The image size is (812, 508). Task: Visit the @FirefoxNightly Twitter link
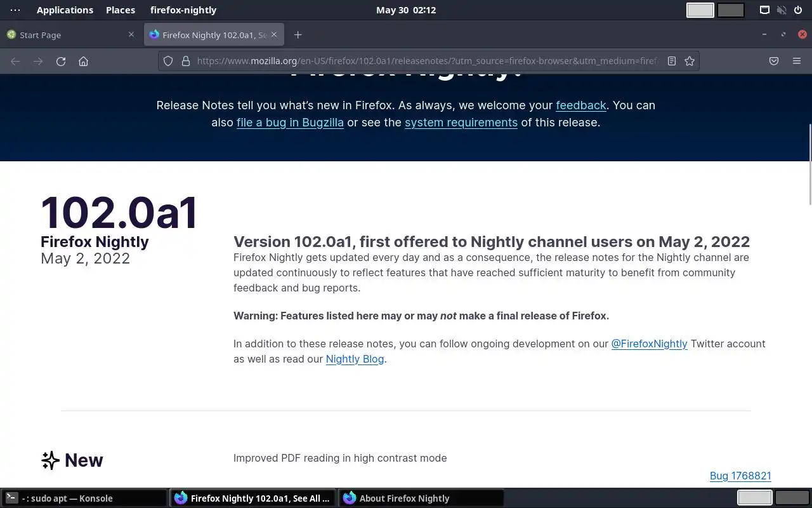coord(649,344)
